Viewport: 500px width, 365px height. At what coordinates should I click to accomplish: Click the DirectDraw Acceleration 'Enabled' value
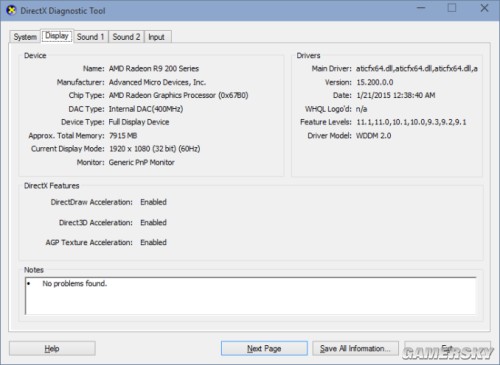(153, 202)
